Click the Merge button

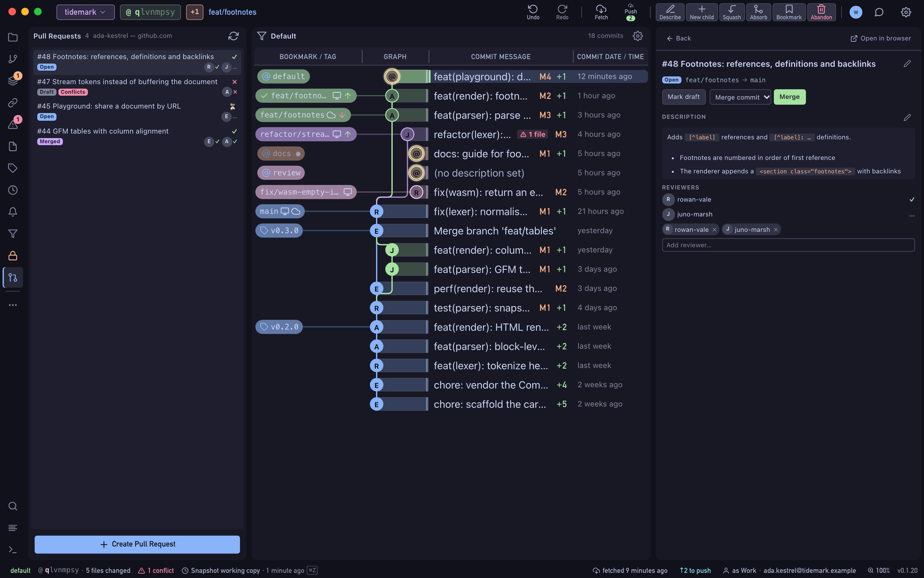789,97
